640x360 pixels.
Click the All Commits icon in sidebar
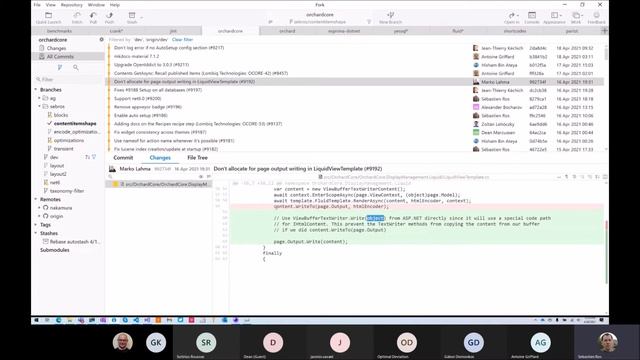(42, 57)
